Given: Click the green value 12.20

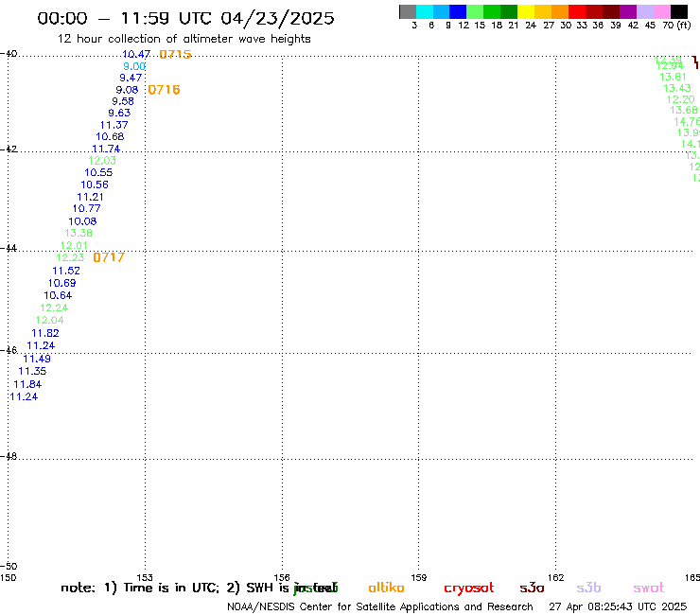Looking at the screenshot, I should tap(681, 99).
